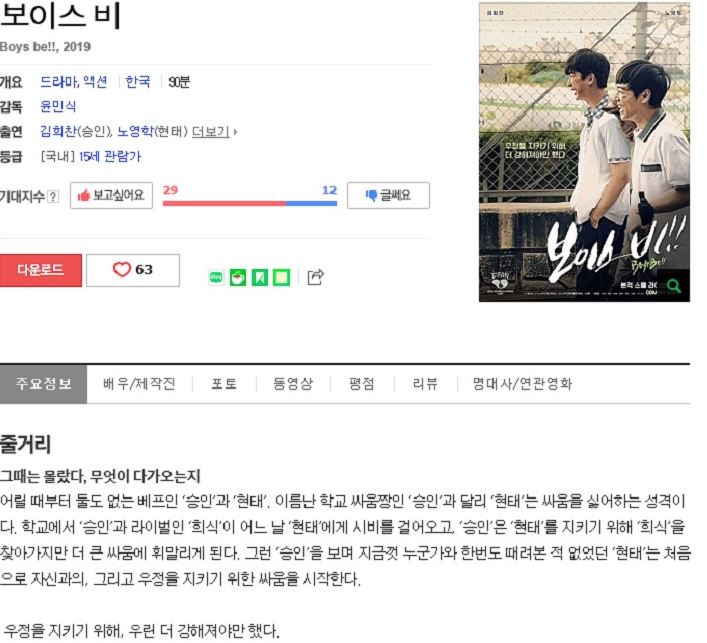The width and height of the screenshot is (707, 643).
Task: Open the 동영상 tab
Action: [293, 384]
